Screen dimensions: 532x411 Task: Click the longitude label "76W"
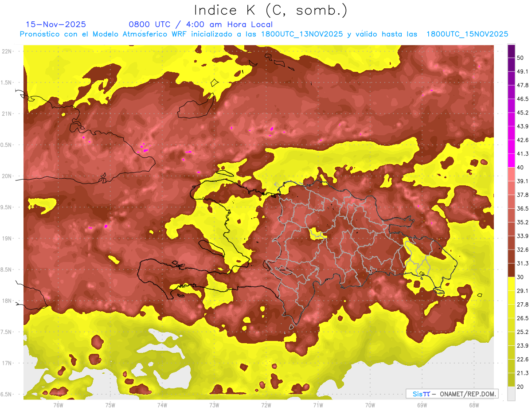[58, 405]
